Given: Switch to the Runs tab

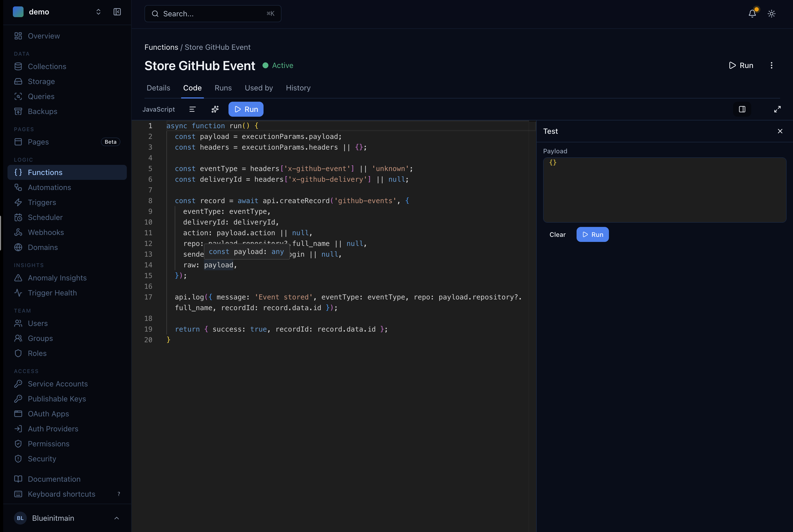Looking at the screenshot, I should [x=223, y=88].
